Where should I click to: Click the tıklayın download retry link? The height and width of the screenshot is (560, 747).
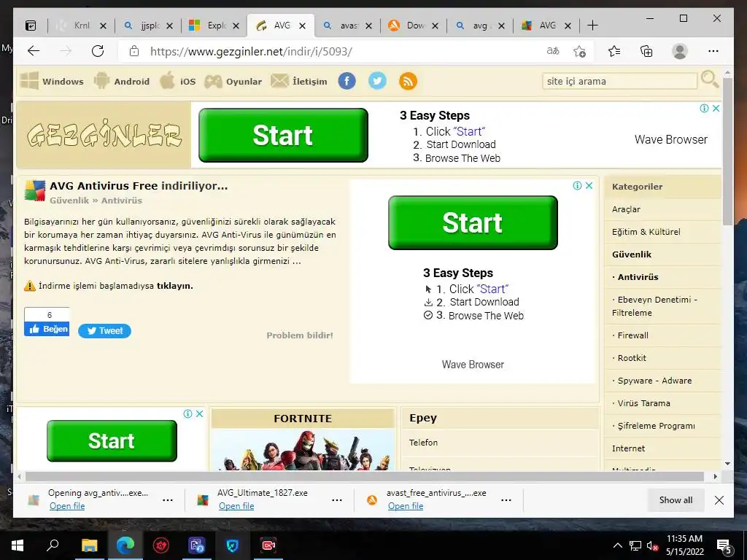(x=175, y=286)
